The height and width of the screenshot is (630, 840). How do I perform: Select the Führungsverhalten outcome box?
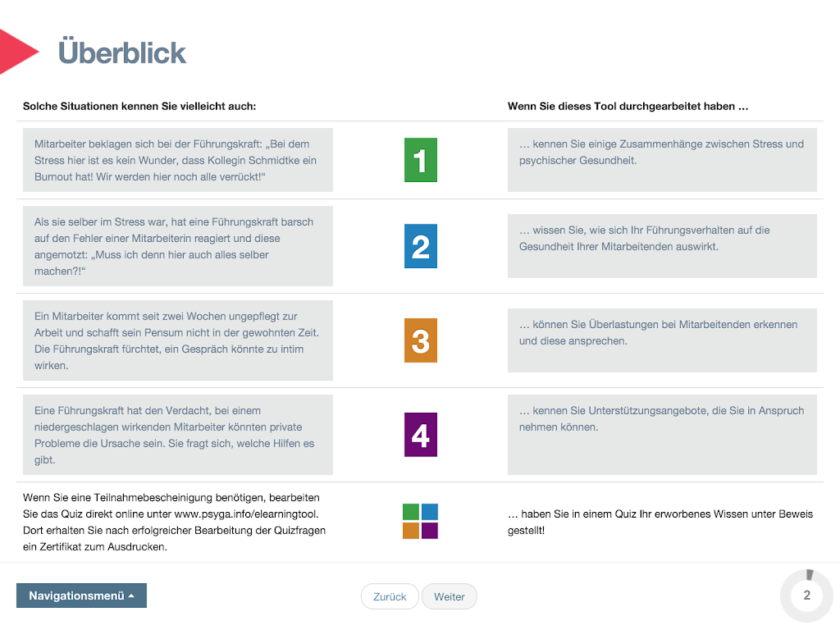(662, 246)
